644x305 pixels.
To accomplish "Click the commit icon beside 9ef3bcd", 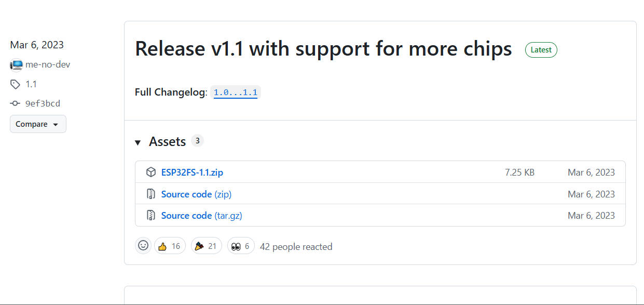I will pos(16,103).
